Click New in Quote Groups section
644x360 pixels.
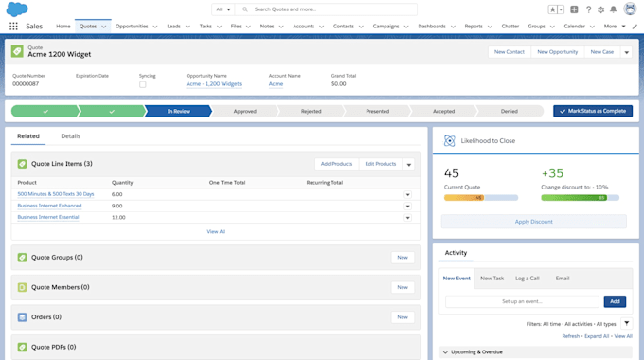[x=402, y=258]
